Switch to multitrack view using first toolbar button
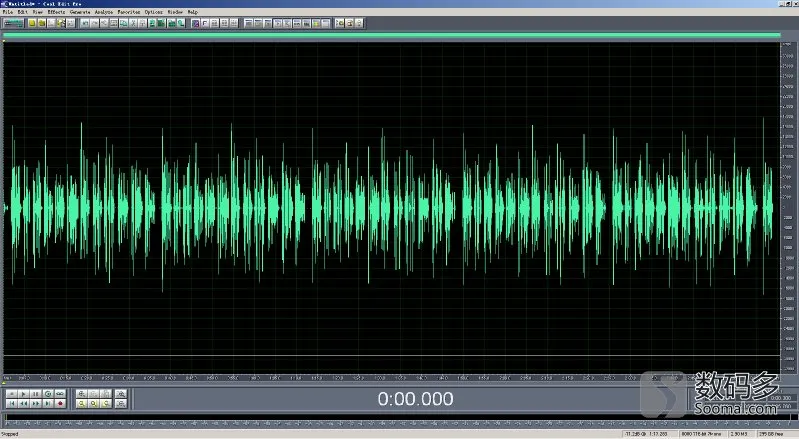The image size is (799, 439). 13,23
